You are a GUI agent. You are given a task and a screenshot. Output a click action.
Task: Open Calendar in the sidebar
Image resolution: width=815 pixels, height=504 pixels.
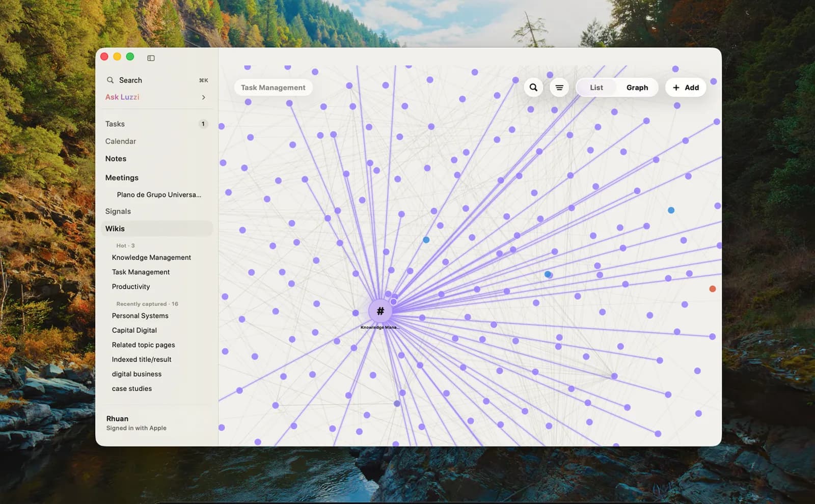pos(121,141)
